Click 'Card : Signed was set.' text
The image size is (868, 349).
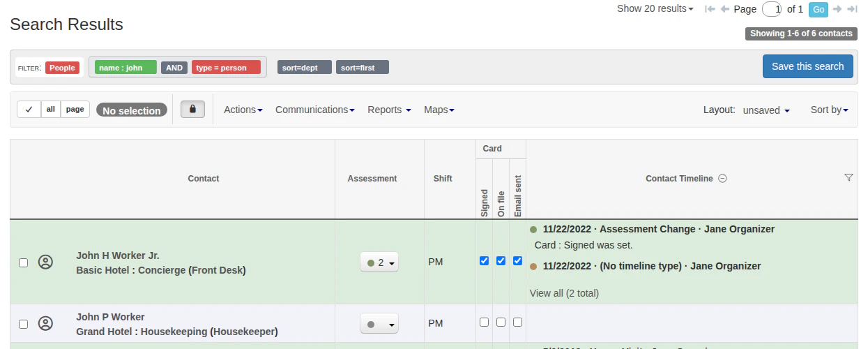tap(584, 246)
